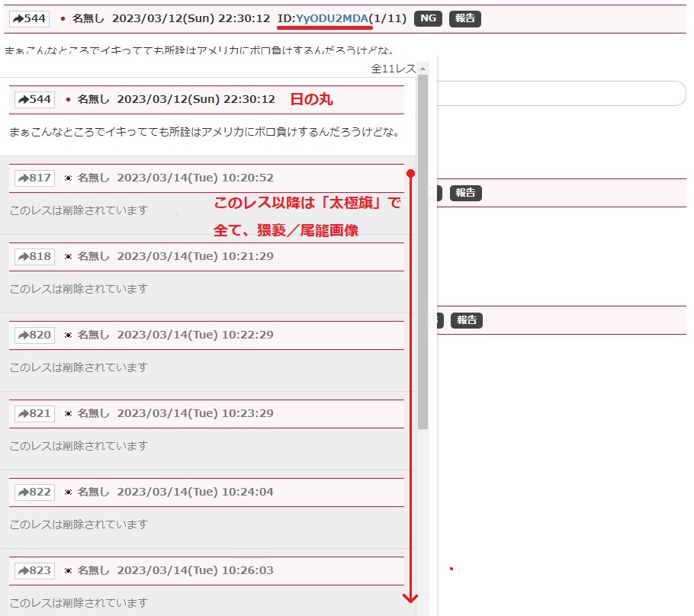Click the Korean flag icon on post 821

tap(68, 414)
